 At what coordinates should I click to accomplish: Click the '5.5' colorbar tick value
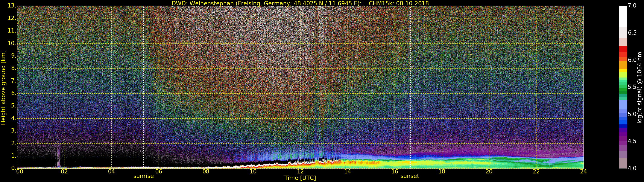[632, 87]
